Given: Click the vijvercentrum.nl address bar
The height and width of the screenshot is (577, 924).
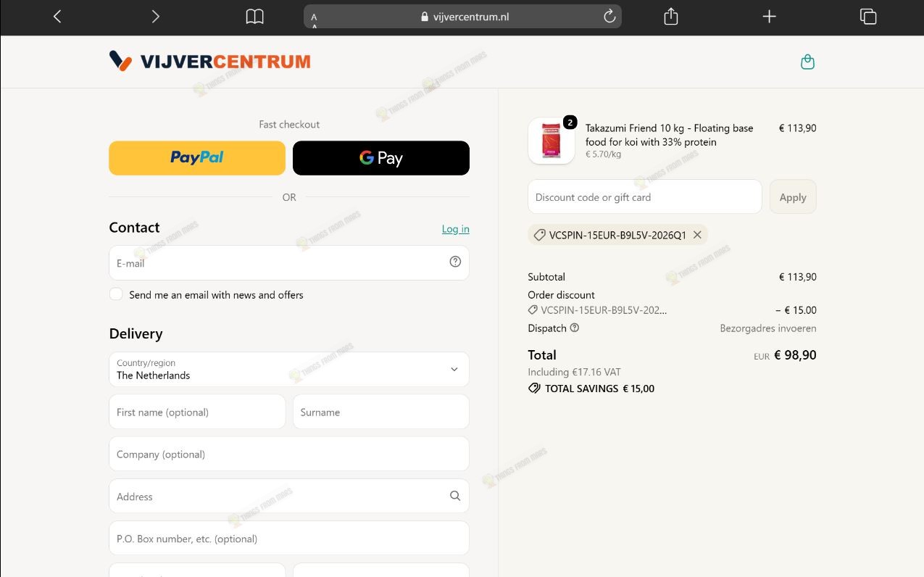Looking at the screenshot, I should pyautogui.click(x=462, y=17).
